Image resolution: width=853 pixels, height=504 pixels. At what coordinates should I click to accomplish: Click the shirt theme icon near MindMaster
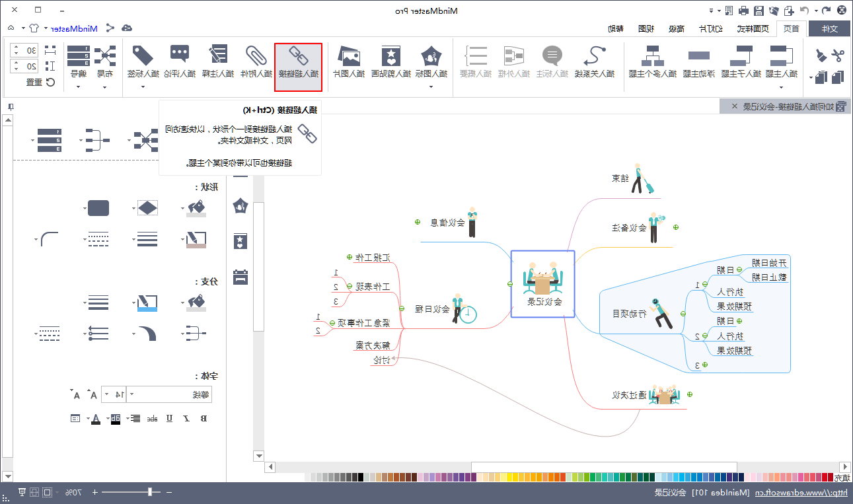tap(34, 28)
